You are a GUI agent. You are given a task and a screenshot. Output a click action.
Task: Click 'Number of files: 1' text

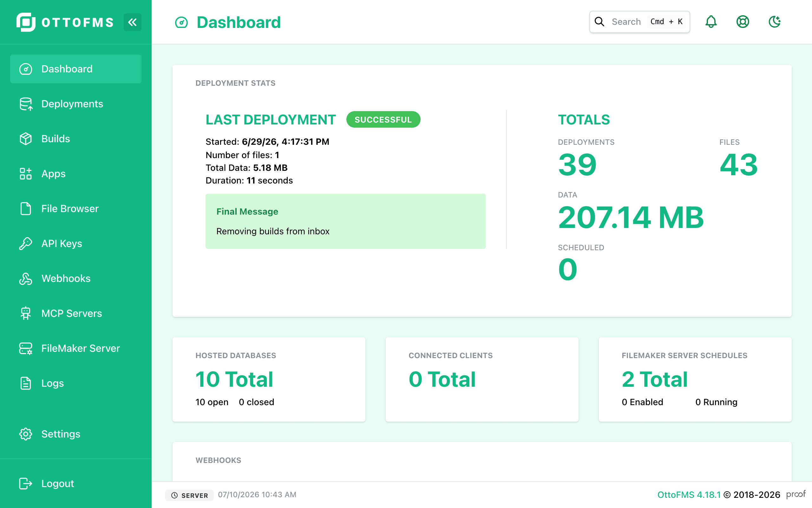(x=242, y=155)
